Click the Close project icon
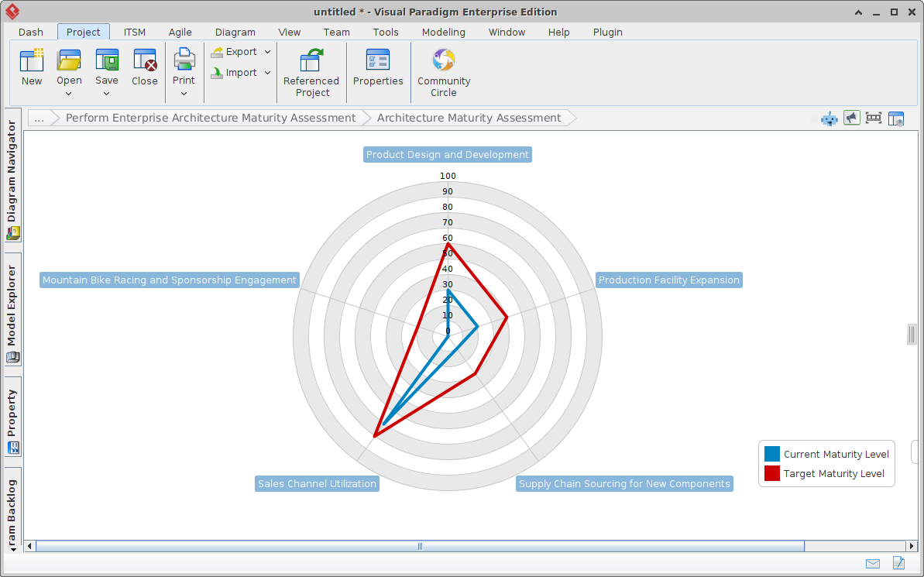The width and height of the screenshot is (924, 577). coord(144,60)
